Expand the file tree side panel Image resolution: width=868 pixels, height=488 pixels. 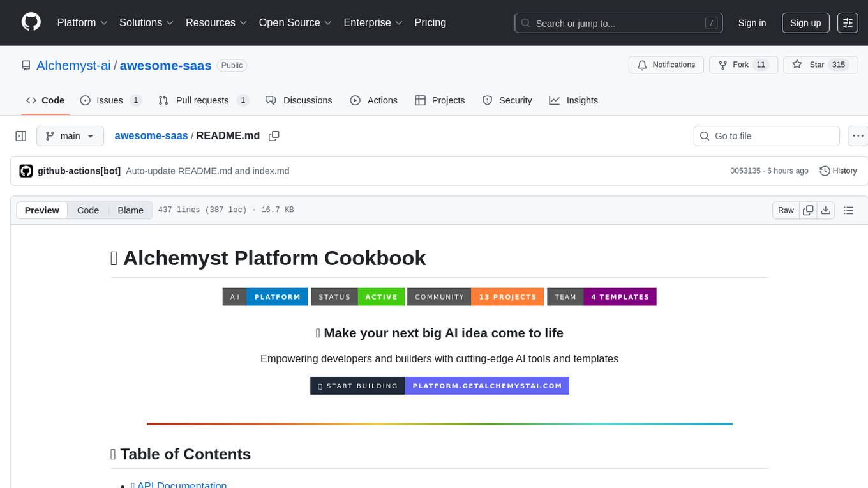click(x=21, y=136)
